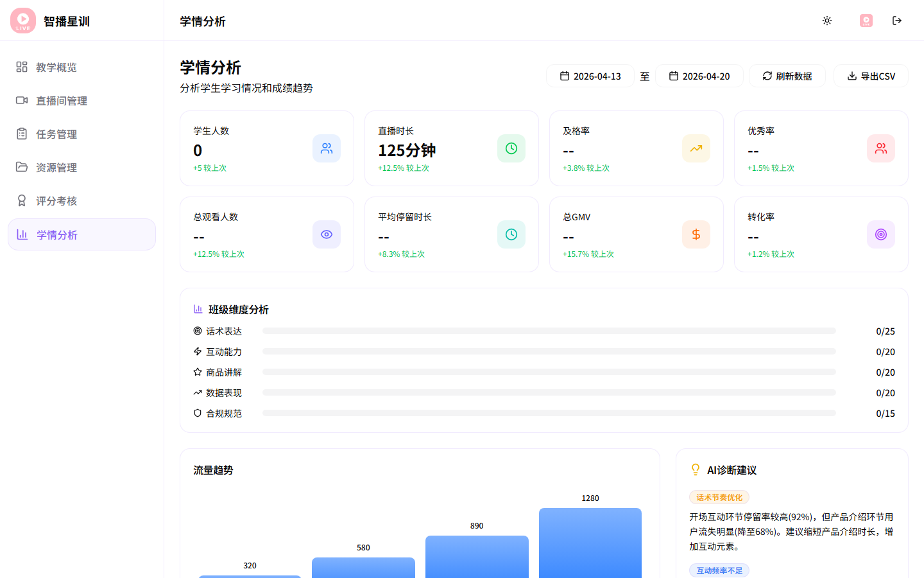Click the dollar icon on 总GMV card
This screenshot has width=924, height=578.
[x=696, y=234]
